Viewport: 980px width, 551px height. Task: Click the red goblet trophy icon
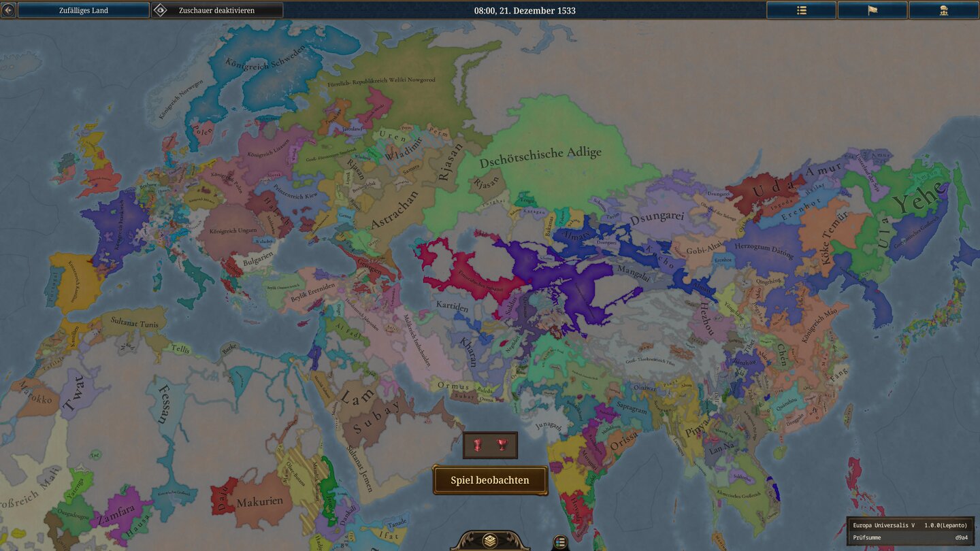click(502, 445)
